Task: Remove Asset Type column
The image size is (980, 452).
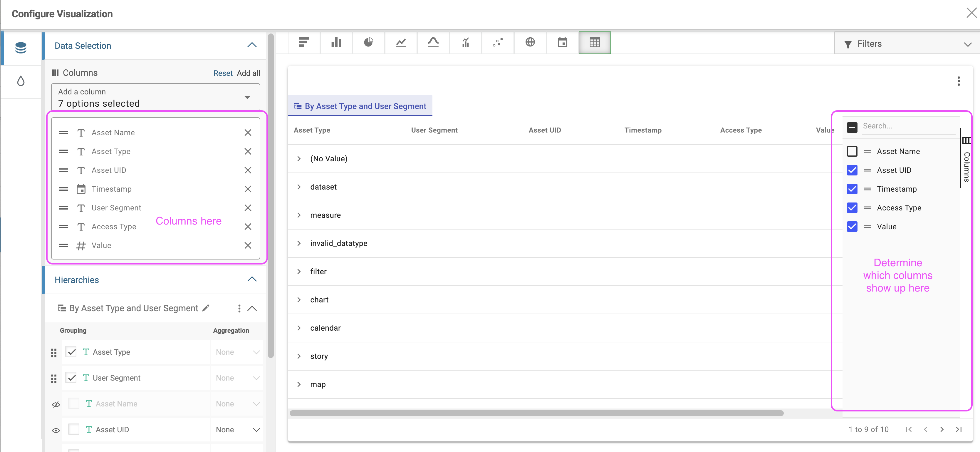Action: [x=248, y=151]
